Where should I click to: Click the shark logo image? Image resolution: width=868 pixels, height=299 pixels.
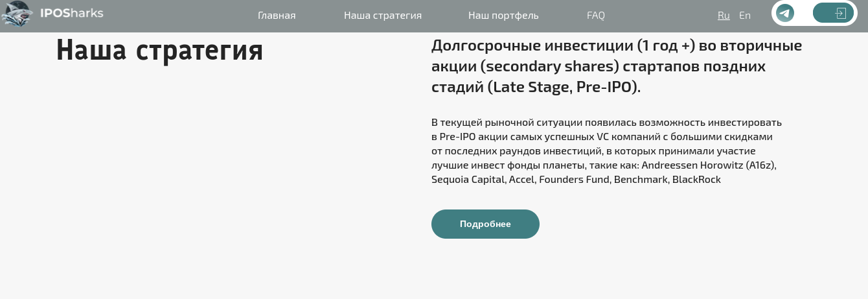tap(16, 14)
